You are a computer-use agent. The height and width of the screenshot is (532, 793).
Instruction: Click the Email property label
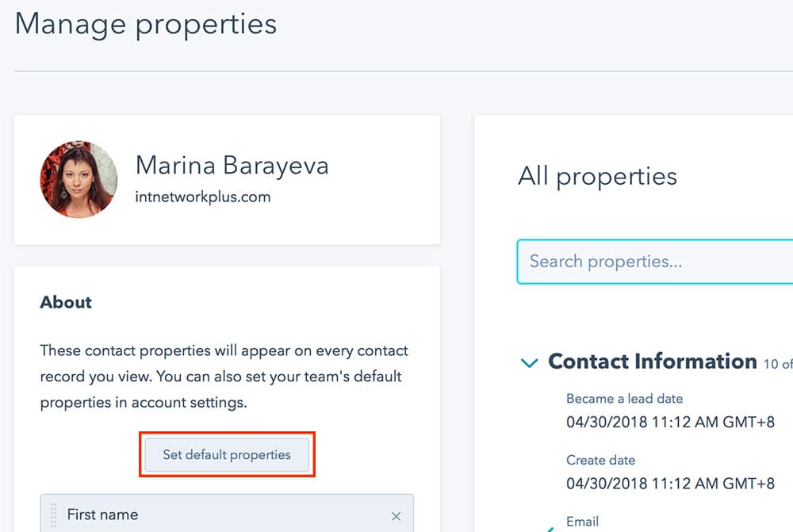pos(582,522)
